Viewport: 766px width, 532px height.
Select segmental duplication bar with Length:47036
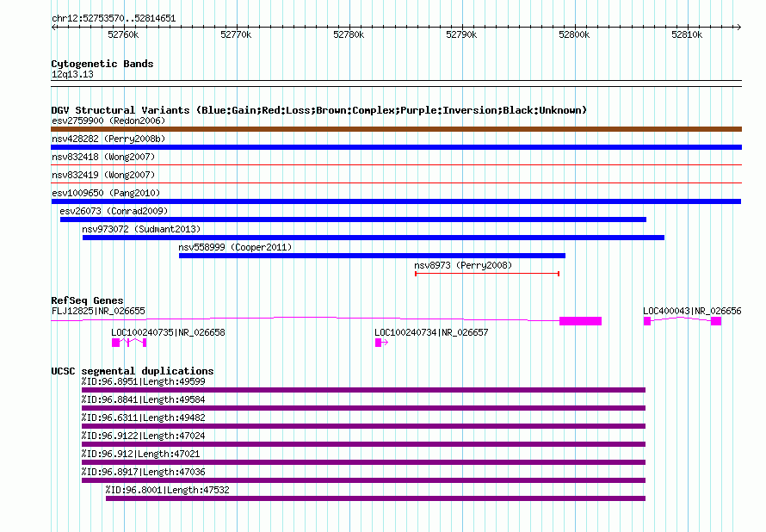tap(363, 480)
